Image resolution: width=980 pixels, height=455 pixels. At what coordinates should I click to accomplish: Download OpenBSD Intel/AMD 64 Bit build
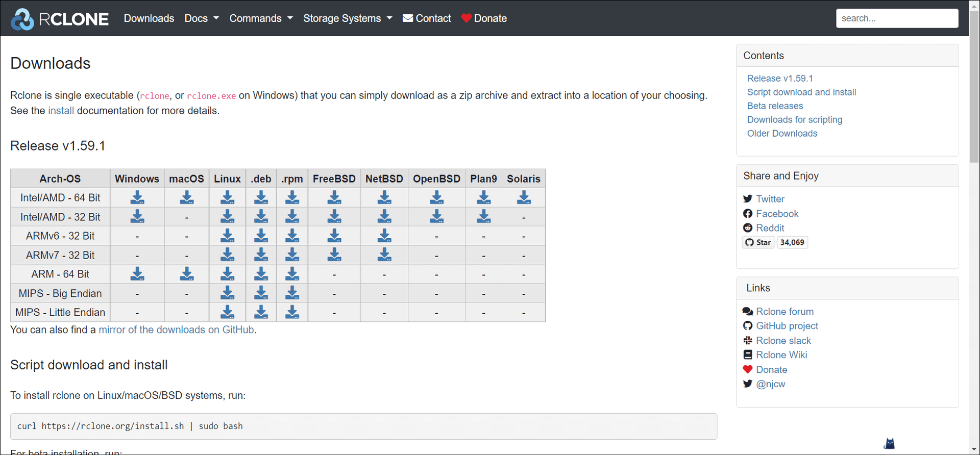coord(437,197)
